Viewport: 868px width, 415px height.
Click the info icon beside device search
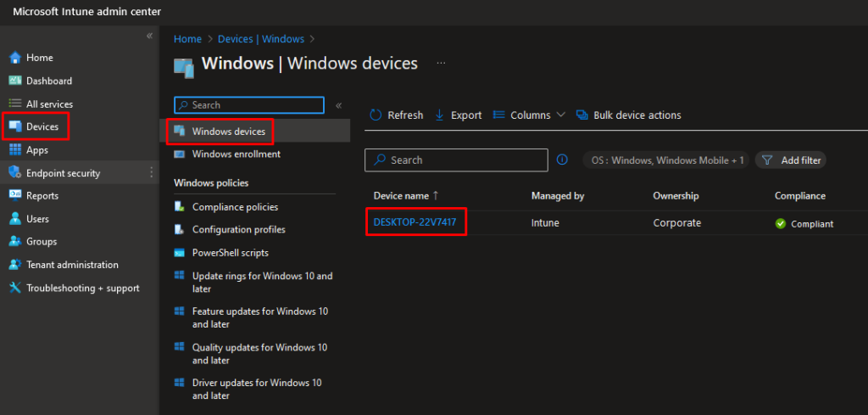(x=562, y=160)
